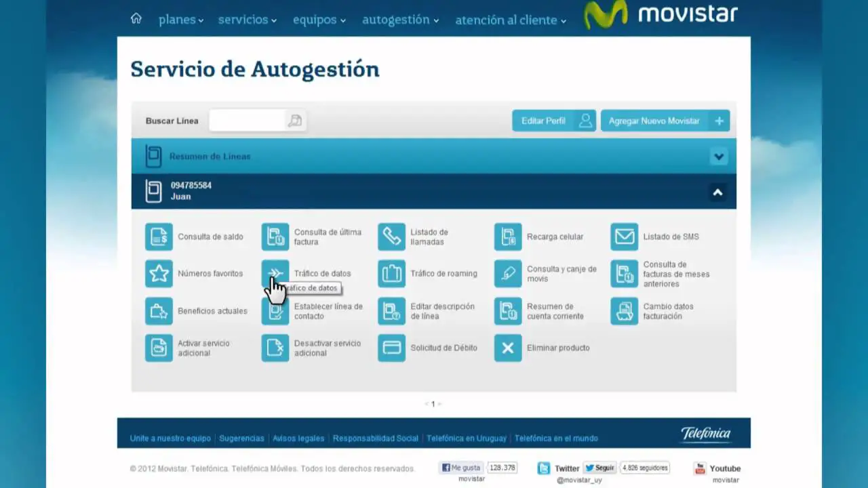
Task: Open the autogestión dropdown menu
Action: coord(401,20)
